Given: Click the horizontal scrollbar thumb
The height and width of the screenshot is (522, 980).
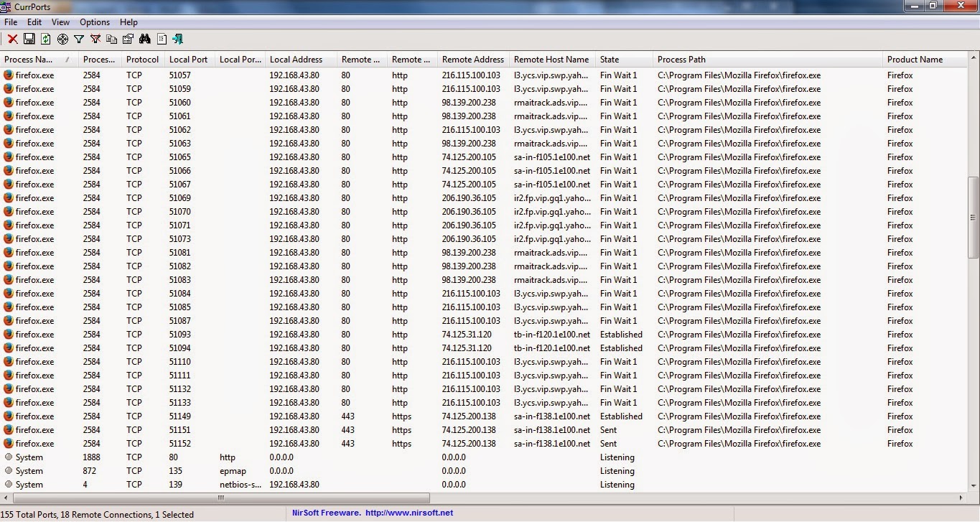Looking at the screenshot, I should [x=220, y=498].
